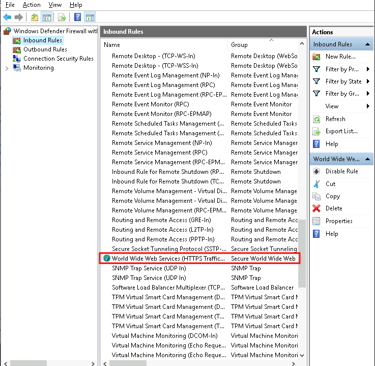This screenshot has height=366, width=375.
Task: Select Virtual Machine Monitoring (DCOM-In) rule
Action: click(165, 336)
